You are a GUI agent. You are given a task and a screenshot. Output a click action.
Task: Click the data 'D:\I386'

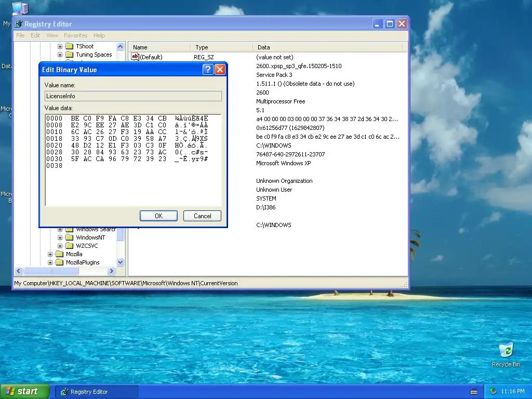click(x=265, y=207)
